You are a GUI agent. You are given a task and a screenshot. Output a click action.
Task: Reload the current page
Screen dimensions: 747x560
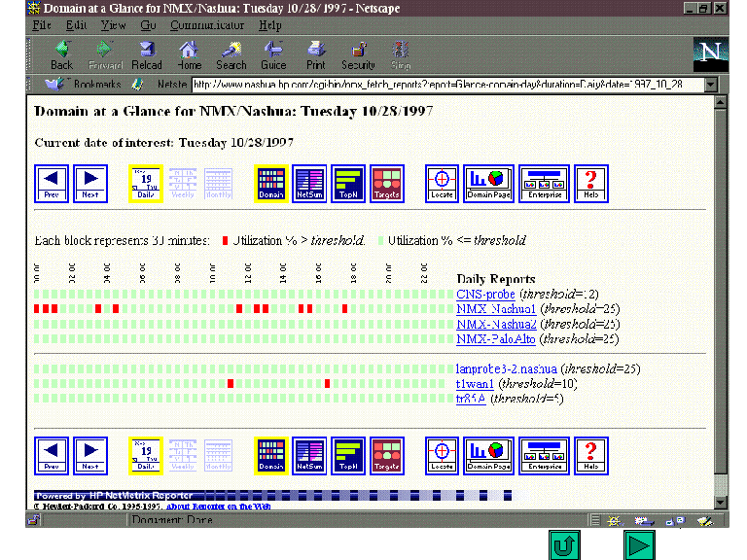click(147, 53)
